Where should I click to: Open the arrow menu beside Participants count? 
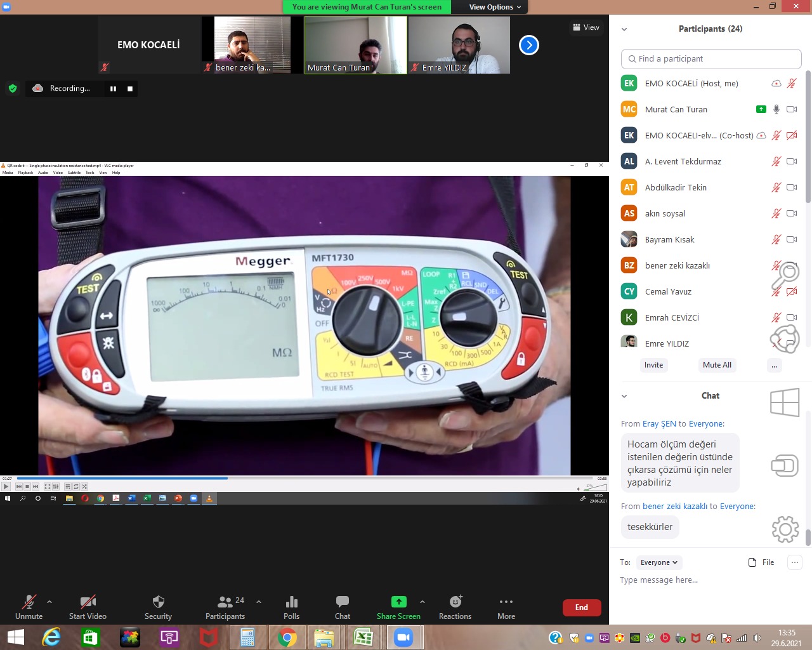(259, 601)
